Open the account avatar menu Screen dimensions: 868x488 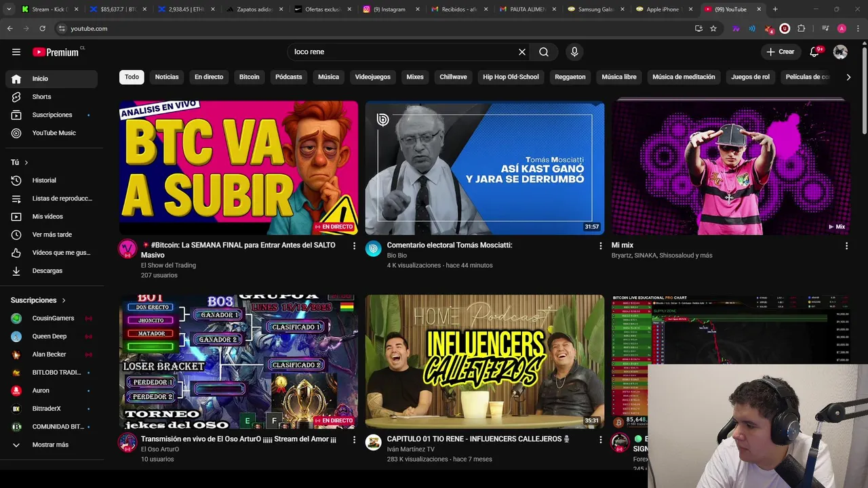pos(840,52)
